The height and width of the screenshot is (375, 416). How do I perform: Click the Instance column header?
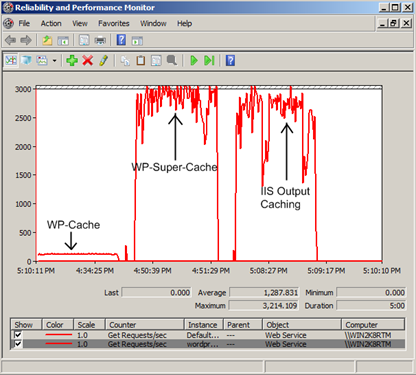click(203, 325)
